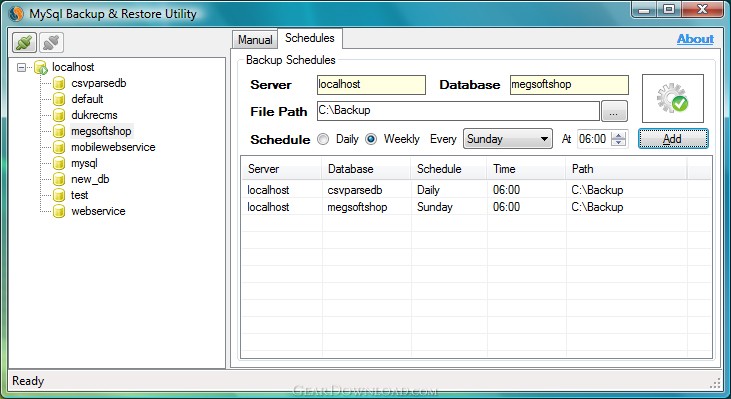The image size is (731, 399).
Task: Click the gray Disconnect plug icon
Action: point(51,43)
